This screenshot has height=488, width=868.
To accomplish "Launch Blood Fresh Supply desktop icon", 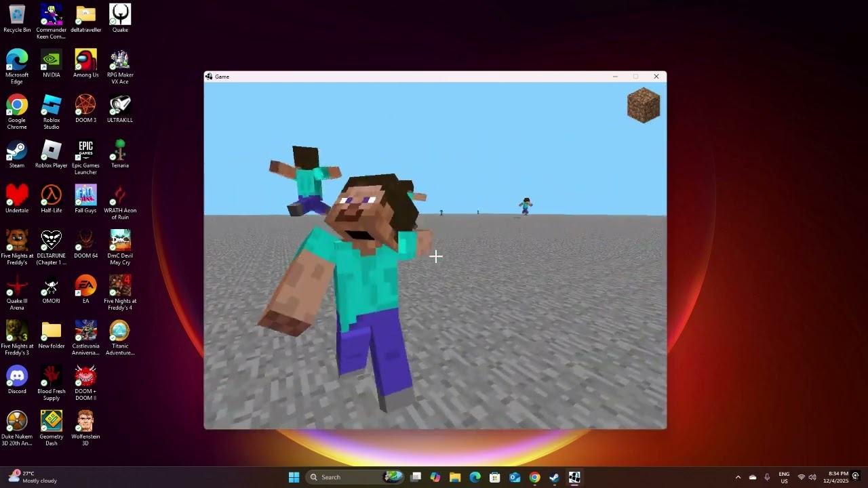I will (52, 384).
